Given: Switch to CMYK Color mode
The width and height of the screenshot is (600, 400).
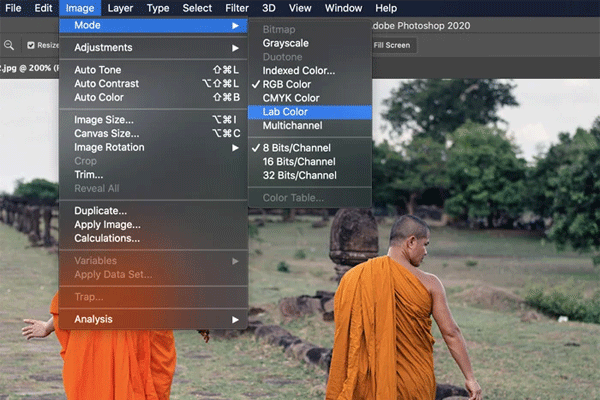Looking at the screenshot, I should coord(291,98).
